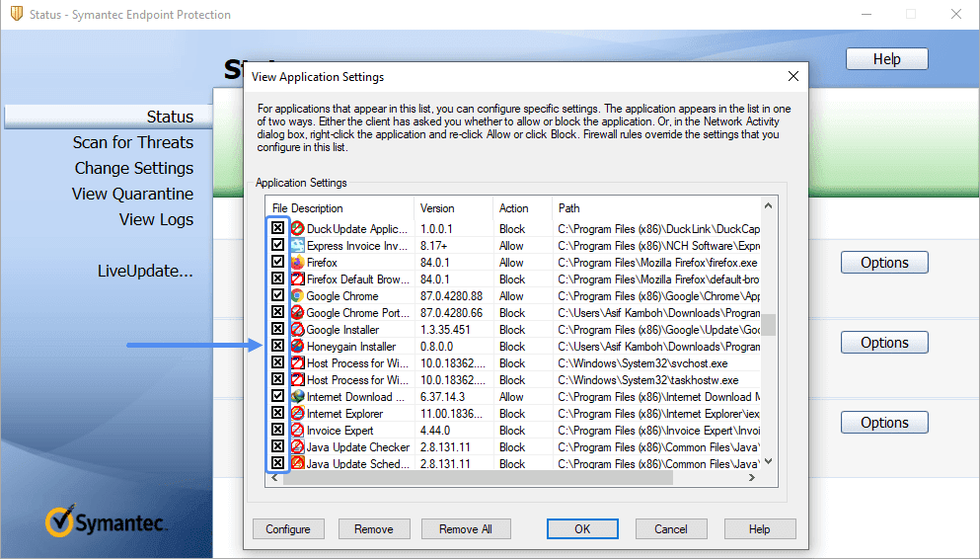Click the horizontal scroll right arrow
The image size is (980, 559).
pyautogui.click(x=752, y=478)
